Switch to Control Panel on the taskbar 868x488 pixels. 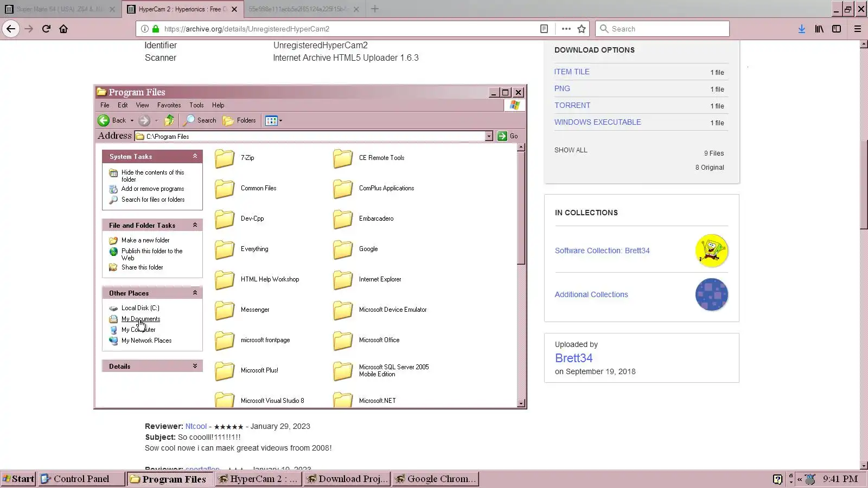(x=82, y=479)
